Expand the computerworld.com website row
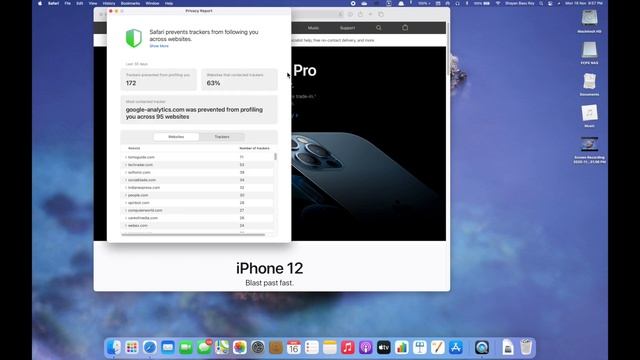The width and height of the screenshot is (640, 360). tap(126, 211)
